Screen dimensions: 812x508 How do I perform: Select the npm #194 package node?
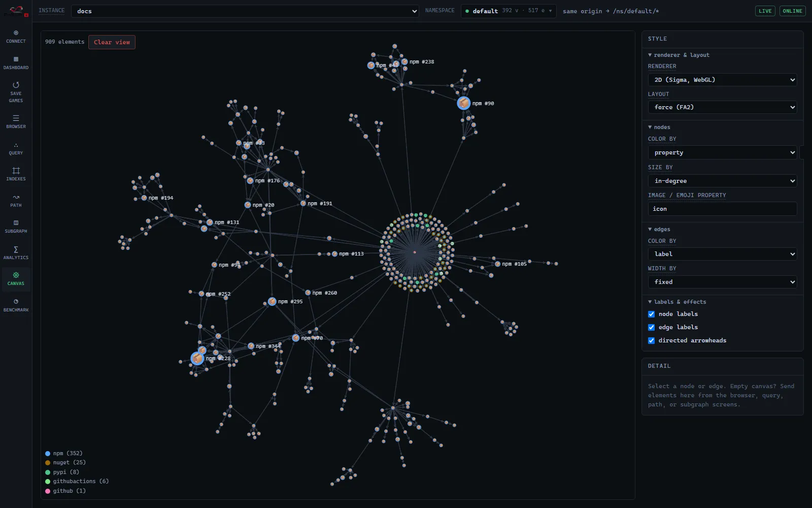(144, 198)
